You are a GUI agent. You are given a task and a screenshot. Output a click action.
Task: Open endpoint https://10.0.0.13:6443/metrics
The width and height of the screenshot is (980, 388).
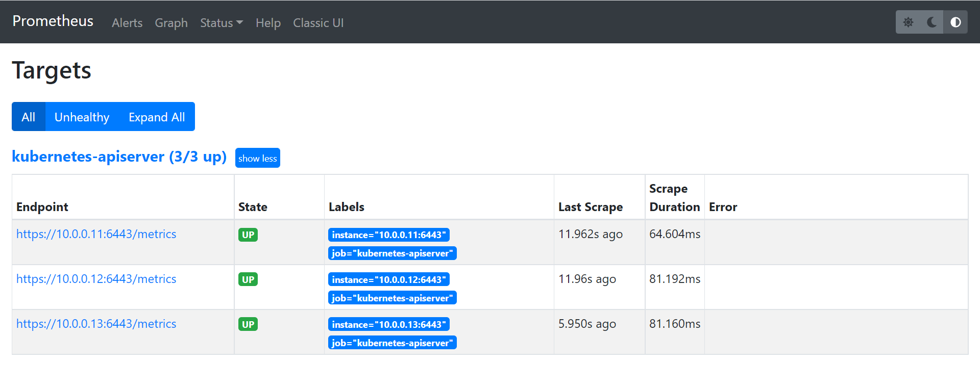click(x=96, y=324)
